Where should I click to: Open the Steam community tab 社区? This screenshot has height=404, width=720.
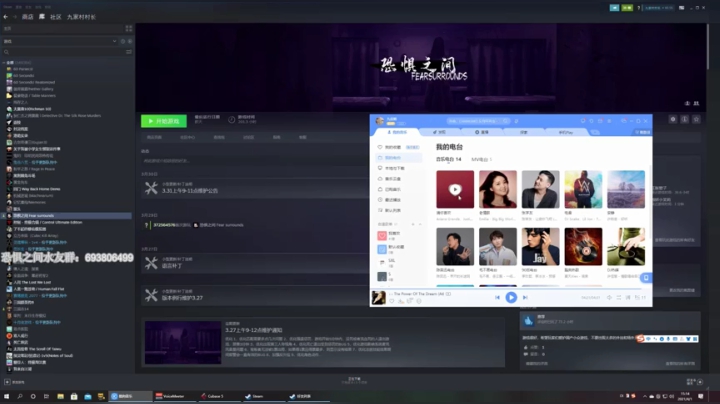point(56,17)
